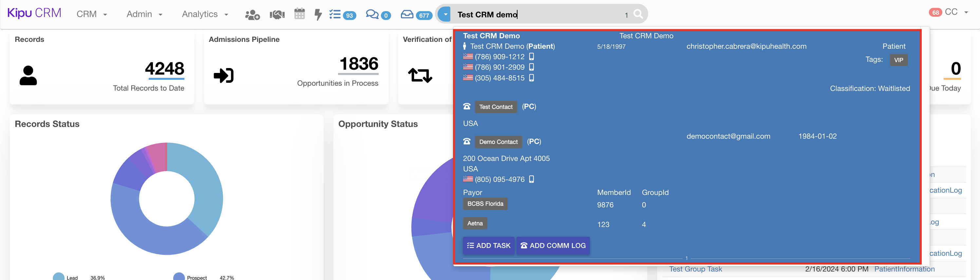Image resolution: width=980 pixels, height=280 pixels.
Task: Select the BCBS Florida payor tag
Action: click(x=485, y=204)
